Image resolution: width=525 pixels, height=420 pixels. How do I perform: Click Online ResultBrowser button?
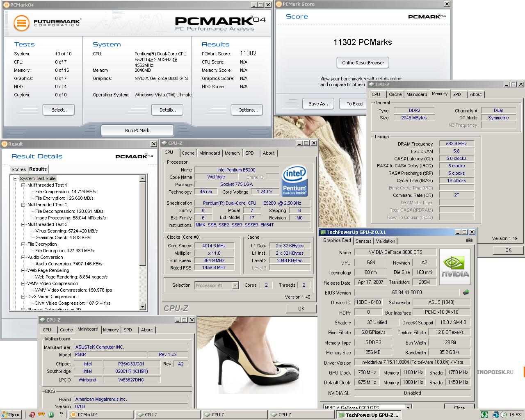click(363, 63)
